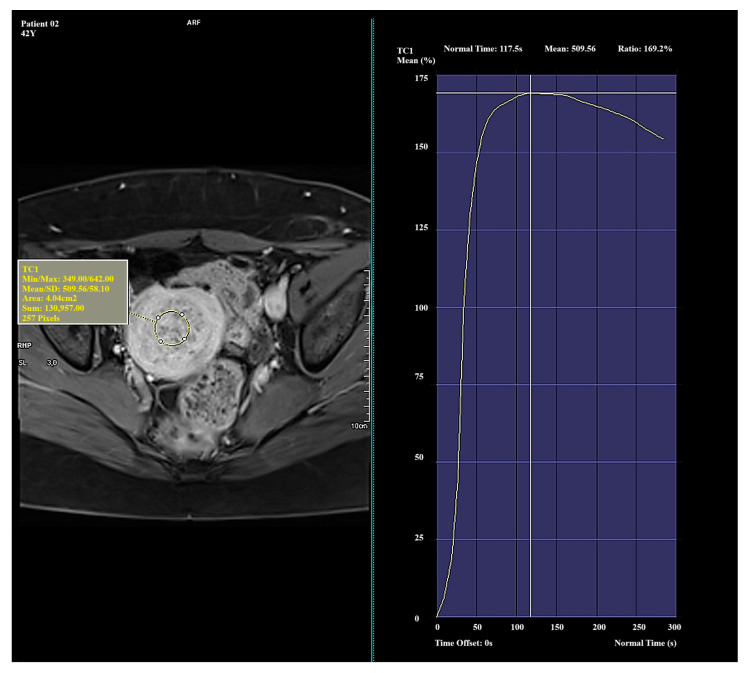
Task: Click the left ROI handle point
Action: [x=158, y=317]
